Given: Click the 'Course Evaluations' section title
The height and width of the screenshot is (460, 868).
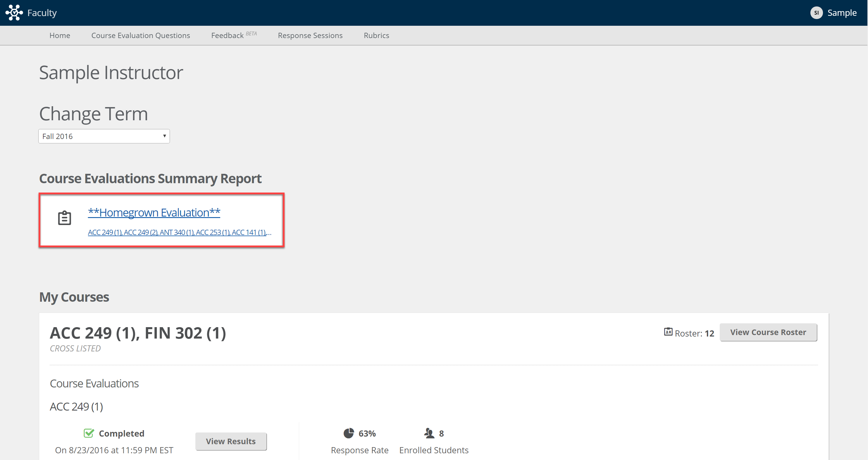Looking at the screenshot, I should click(x=94, y=383).
